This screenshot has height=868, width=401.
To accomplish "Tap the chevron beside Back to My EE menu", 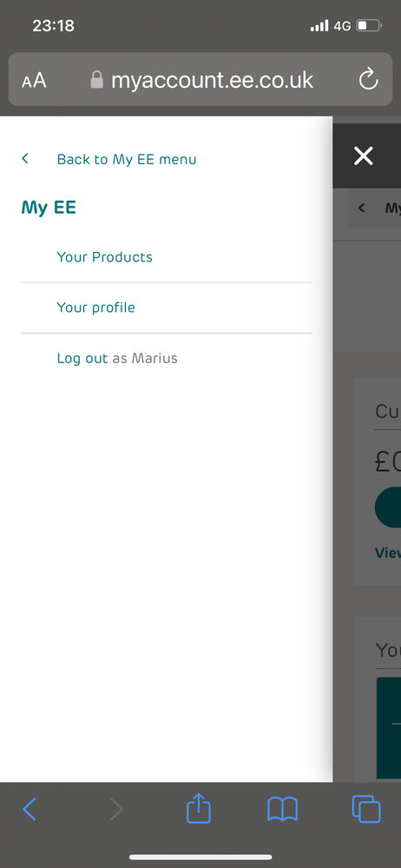I will (25, 159).
